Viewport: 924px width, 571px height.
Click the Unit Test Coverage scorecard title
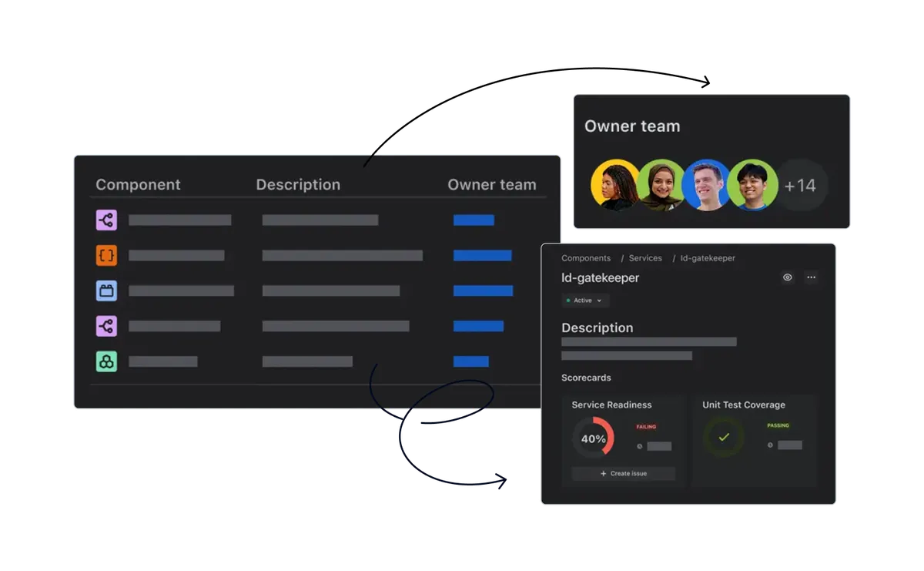click(744, 405)
